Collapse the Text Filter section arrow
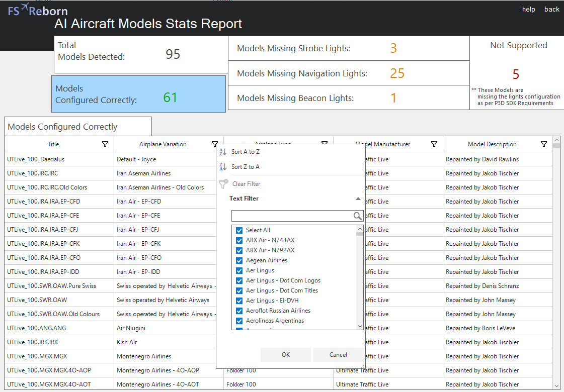This screenshot has height=392, width=564. click(358, 199)
